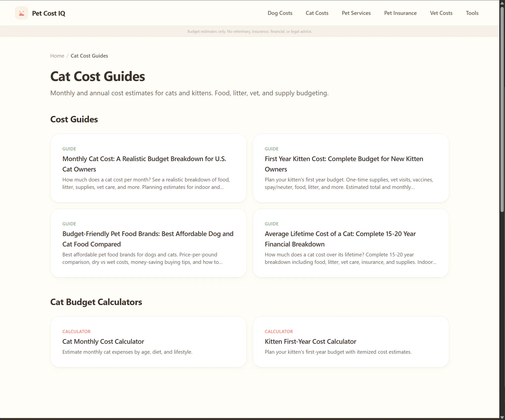Open the Pet Services menu

[x=356, y=13]
